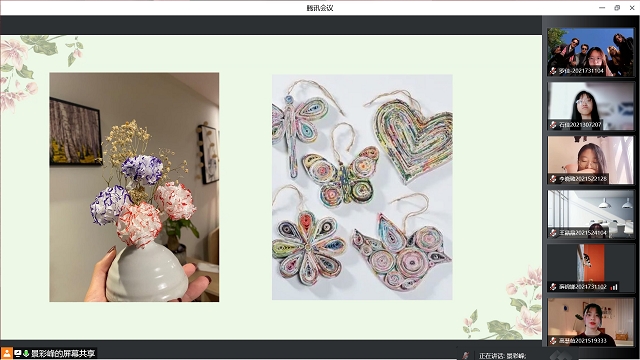Click name label 2021522128 on video tile
This screenshot has height=360, width=640.
(582, 179)
